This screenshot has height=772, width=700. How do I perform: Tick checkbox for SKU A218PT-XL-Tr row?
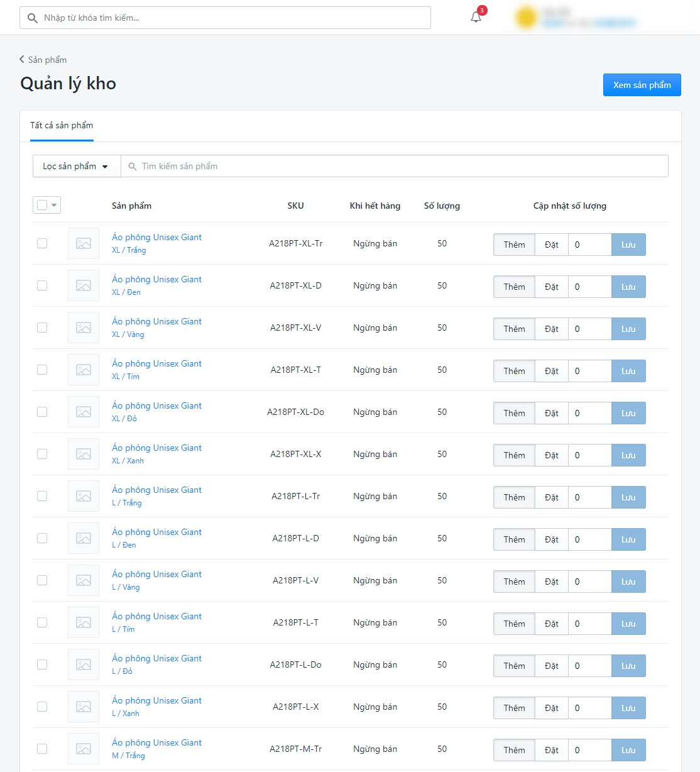[42, 243]
